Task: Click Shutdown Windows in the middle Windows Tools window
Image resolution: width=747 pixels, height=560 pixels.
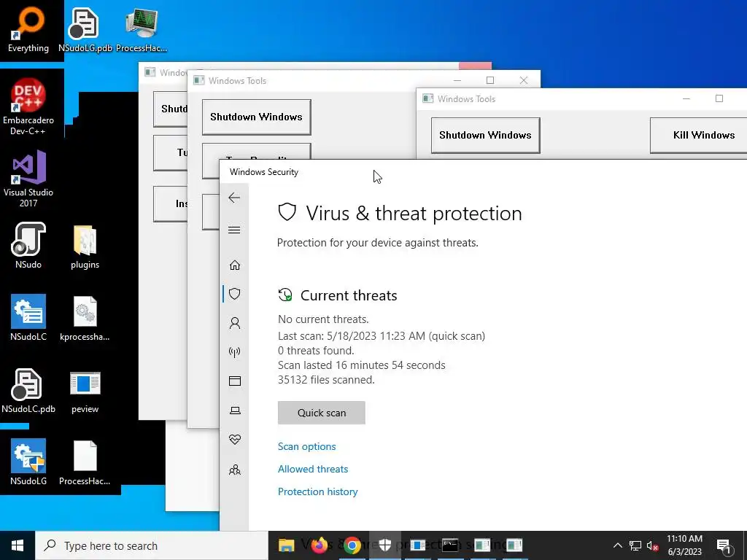Action: point(256,117)
